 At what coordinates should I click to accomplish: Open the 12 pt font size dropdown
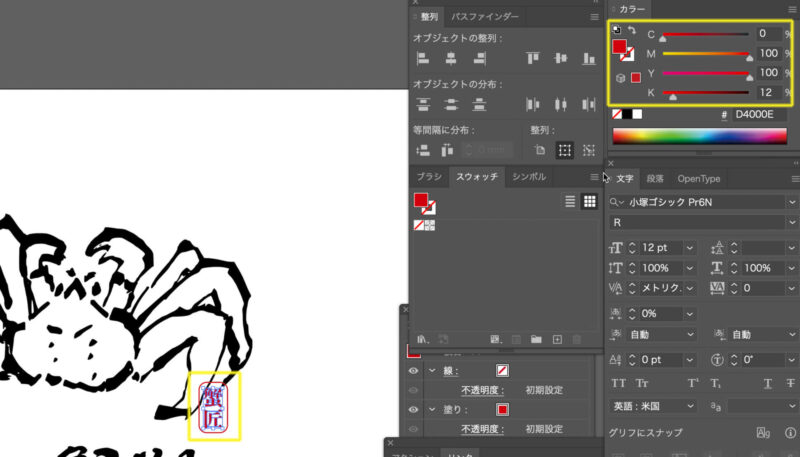(690, 248)
